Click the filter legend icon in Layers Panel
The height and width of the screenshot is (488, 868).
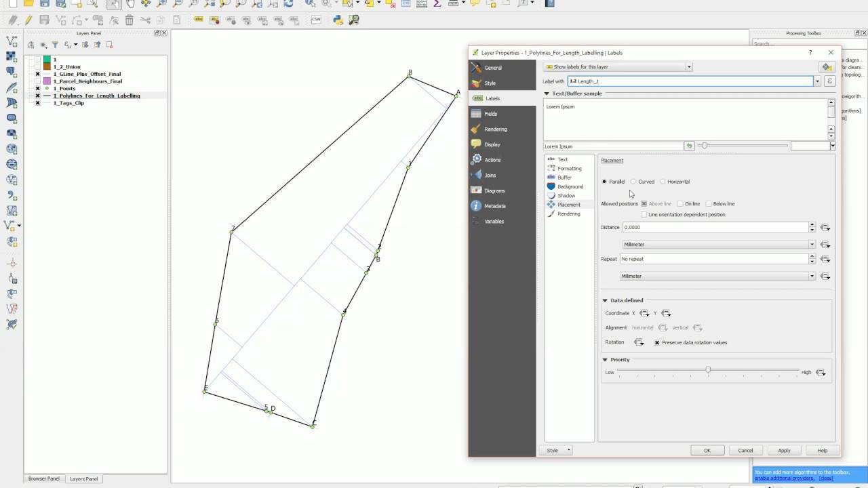pos(55,45)
